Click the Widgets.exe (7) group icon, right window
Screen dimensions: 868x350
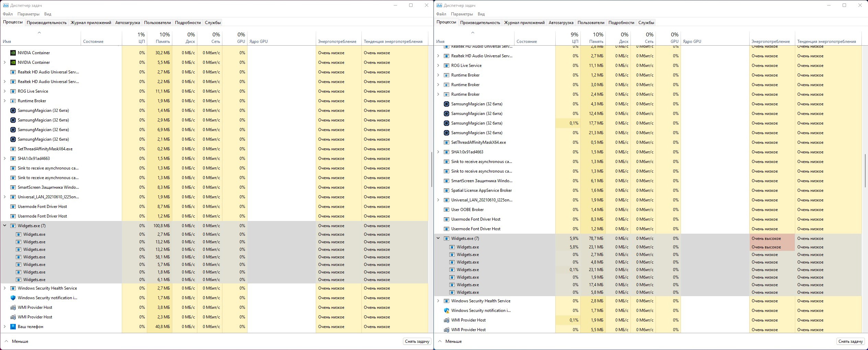coord(447,238)
